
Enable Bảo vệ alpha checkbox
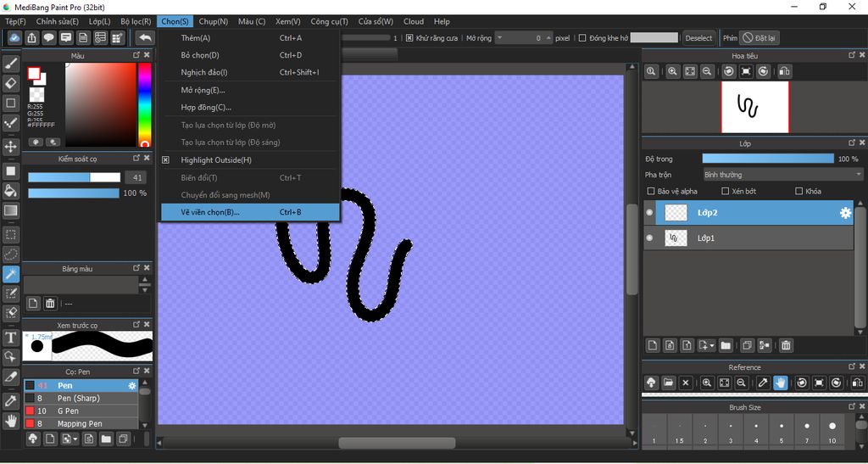point(651,192)
